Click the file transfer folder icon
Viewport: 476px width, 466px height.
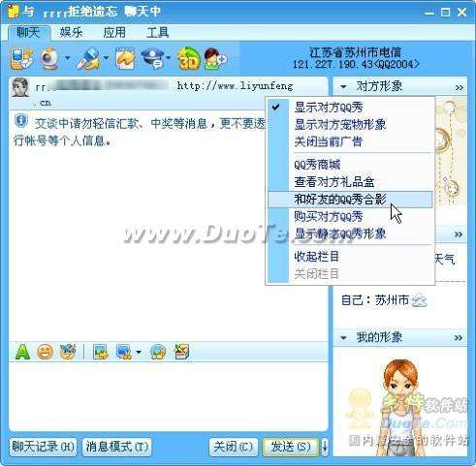click(x=125, y=58)
